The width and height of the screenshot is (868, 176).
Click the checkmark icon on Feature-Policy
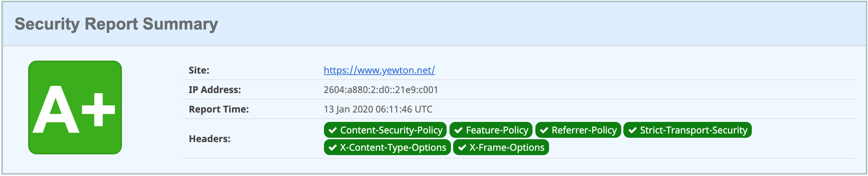[458, 130]
